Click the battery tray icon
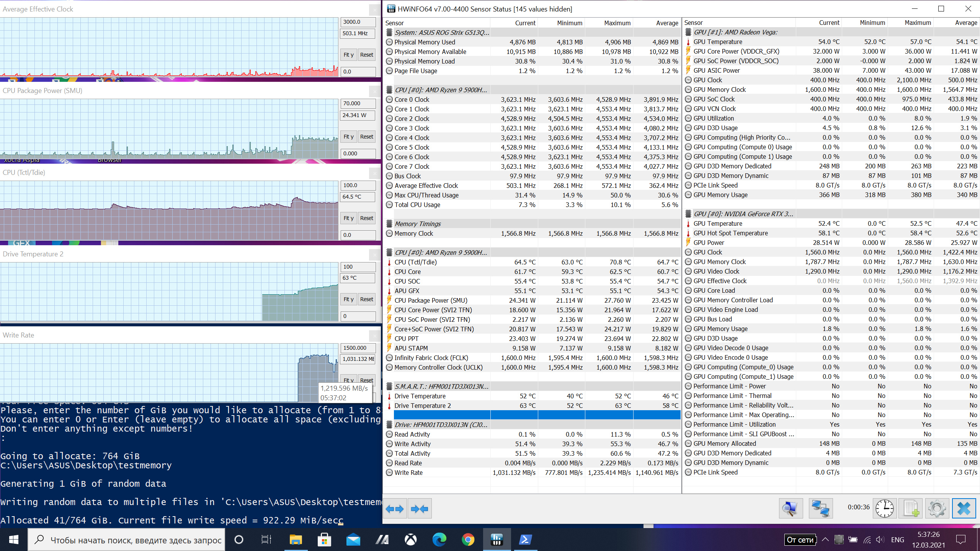980x551 pixels. (x=853, y=540)
